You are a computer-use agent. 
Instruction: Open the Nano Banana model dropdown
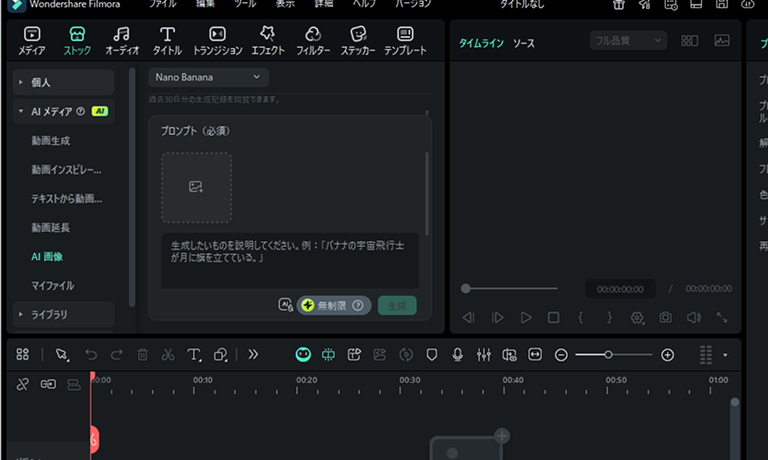(208, 77)
